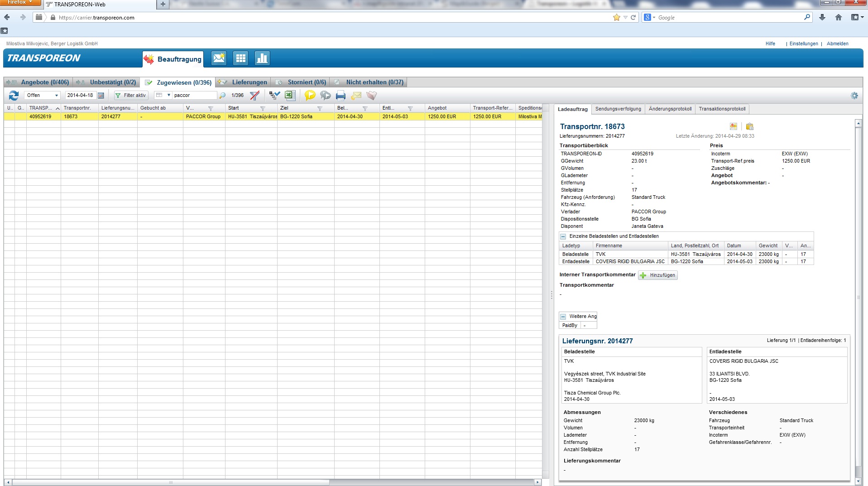Open the bar chart statistics view
This screenshot has width=868, height=486.
262,58
